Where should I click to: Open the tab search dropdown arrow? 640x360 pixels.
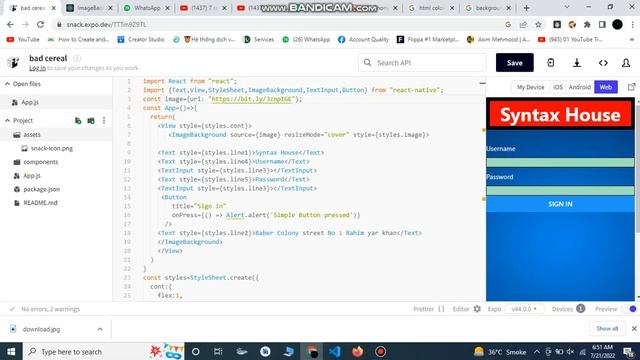(567, 7)
